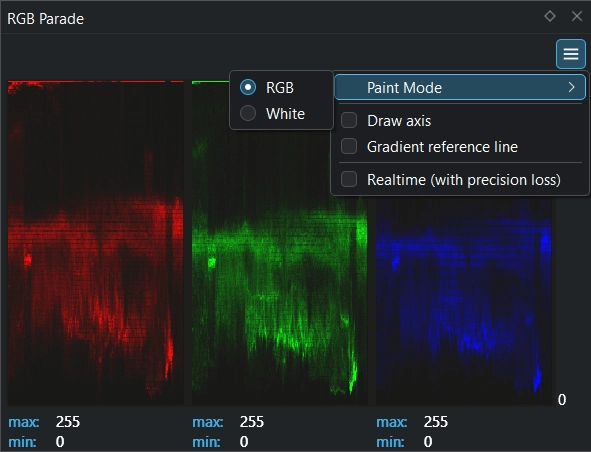Select the White paint mode radio
The width and height of the screenshot is (591, 452).
tap(248, 113)
